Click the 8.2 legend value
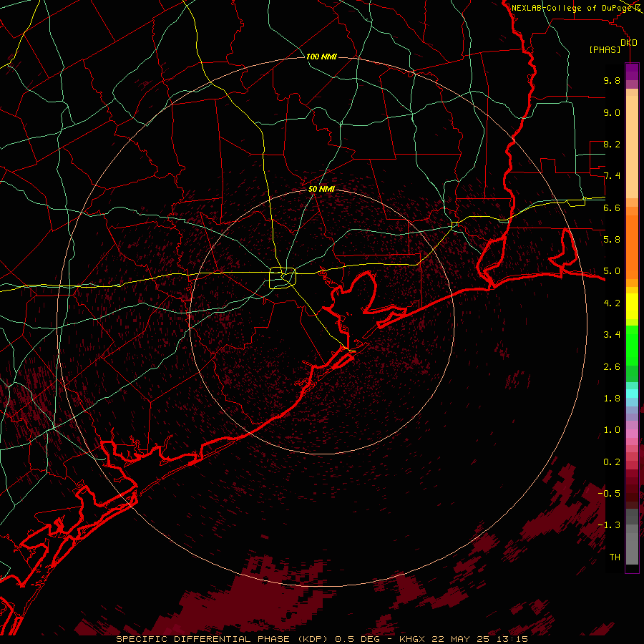Image resolution: width=644 pixels, height=644 pixels. tap(612, 144)
